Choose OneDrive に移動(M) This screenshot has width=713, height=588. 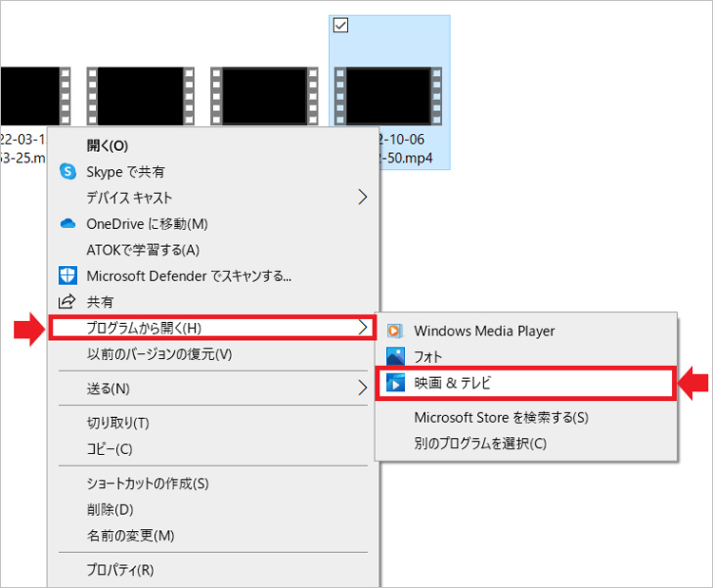tap(214, 223)
